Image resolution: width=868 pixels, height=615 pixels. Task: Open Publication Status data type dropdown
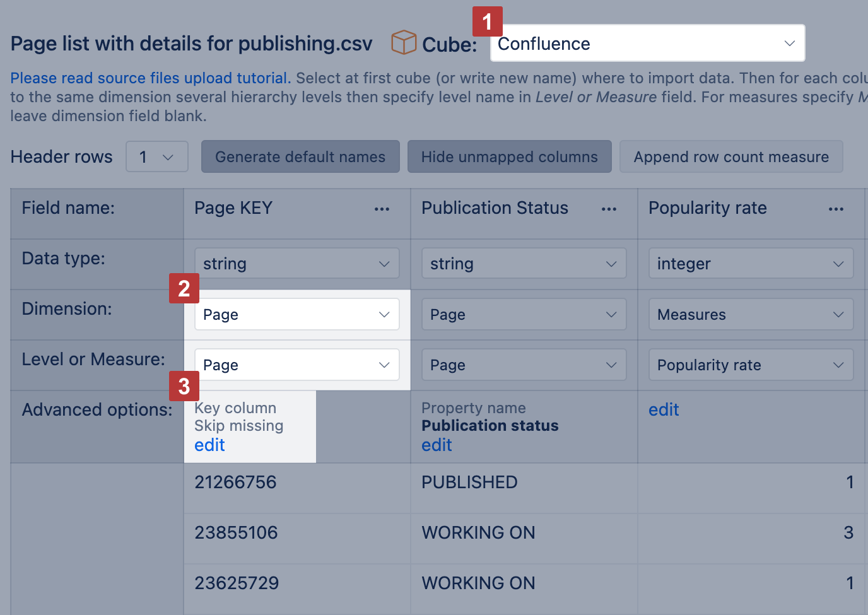pos(524,264)
